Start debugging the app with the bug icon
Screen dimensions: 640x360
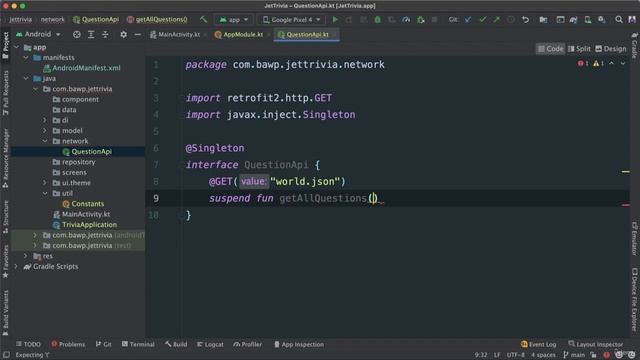377,20
